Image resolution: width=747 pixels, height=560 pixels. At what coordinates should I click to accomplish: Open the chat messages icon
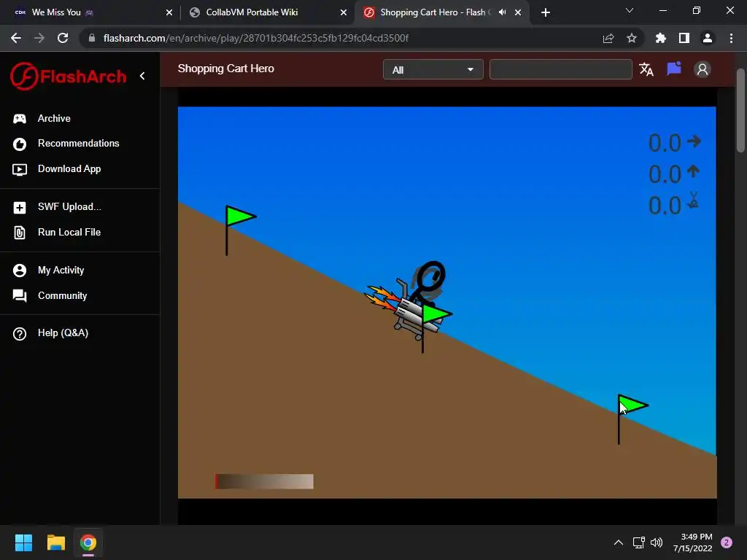(673, 69)
